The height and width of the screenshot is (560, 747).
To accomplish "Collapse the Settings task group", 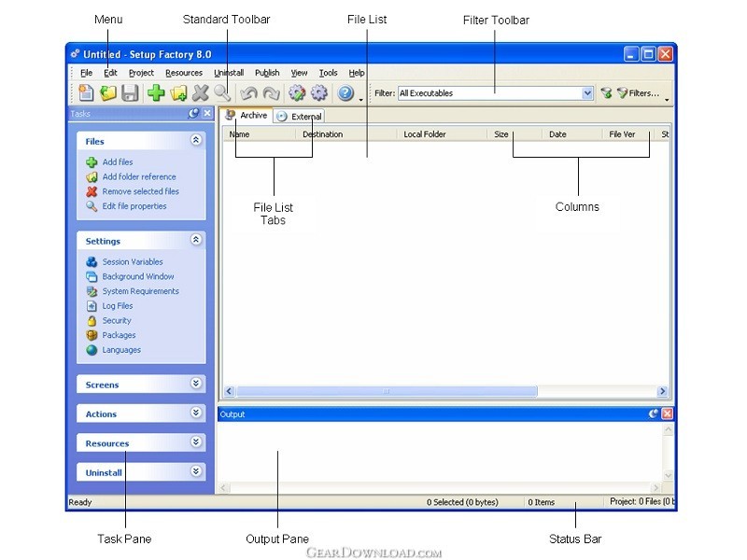I will pyautogui.click(x=196, y=240).
